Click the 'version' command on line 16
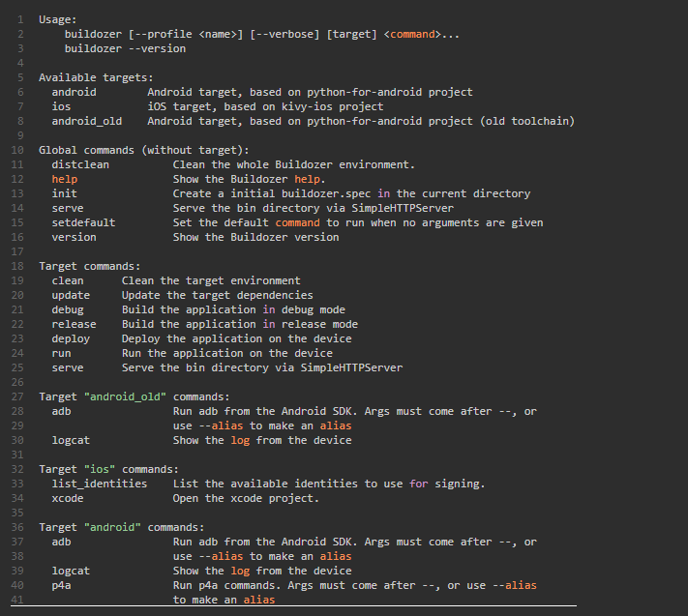Screen dimensions: 688x616 pyautogui.click(x=74, y=237)
